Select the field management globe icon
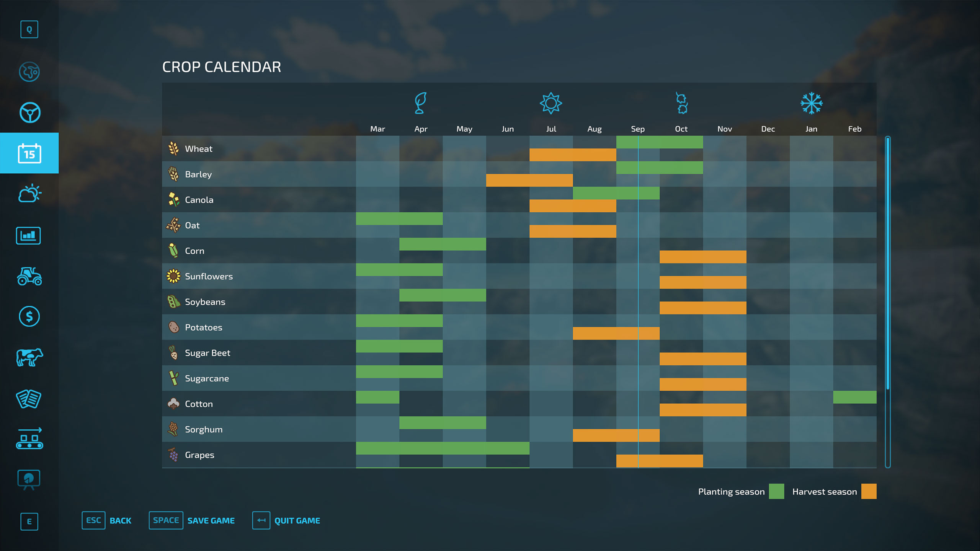This screenshot has width=980, height=551. [29, 71]
